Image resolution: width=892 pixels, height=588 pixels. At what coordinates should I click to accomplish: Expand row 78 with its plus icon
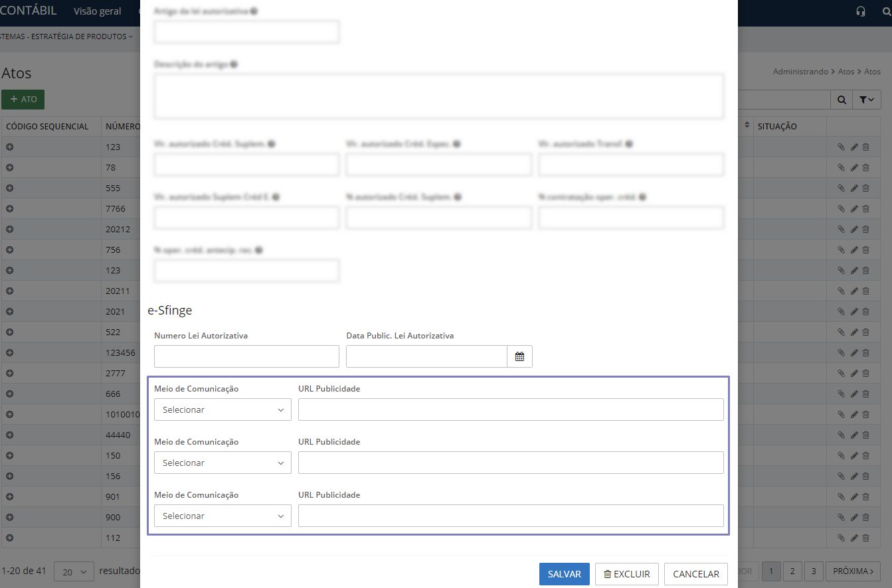coord(10,167)
